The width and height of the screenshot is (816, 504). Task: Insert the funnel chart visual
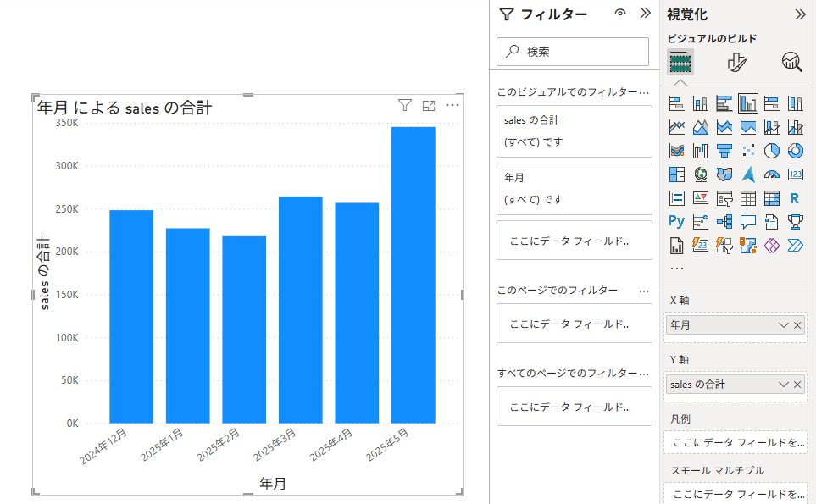[724, 151]
